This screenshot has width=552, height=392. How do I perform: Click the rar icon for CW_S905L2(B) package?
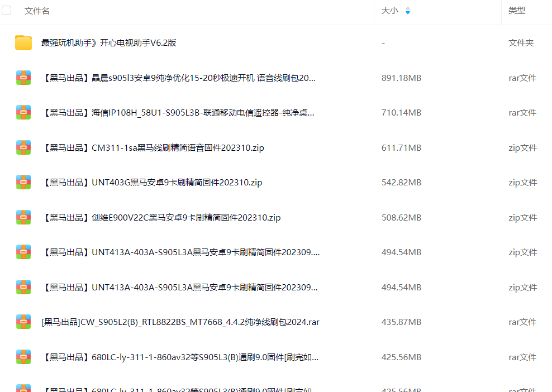coord(23,322)
